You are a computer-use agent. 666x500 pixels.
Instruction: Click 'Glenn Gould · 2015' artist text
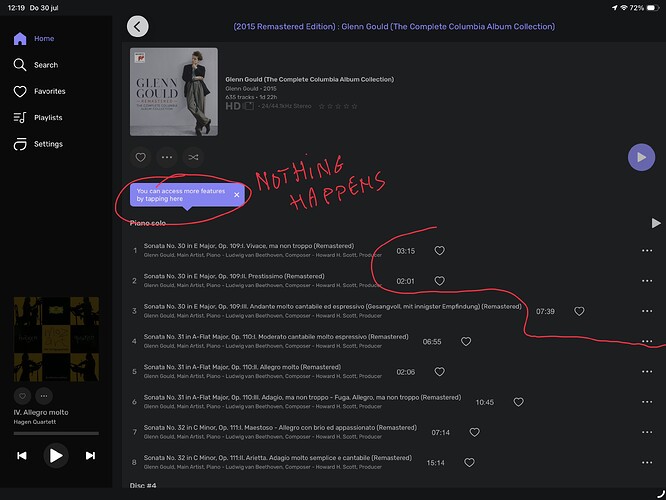[x=251, y=89]
